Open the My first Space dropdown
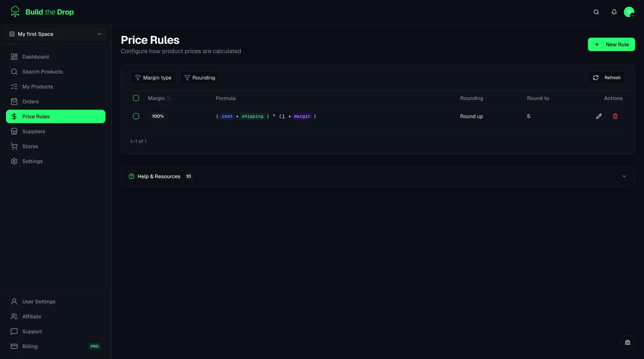 tap(56, 34)
